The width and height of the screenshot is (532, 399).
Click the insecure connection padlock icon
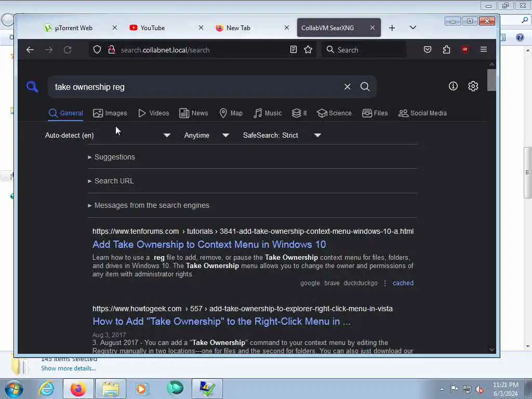[x=112, y=50]
